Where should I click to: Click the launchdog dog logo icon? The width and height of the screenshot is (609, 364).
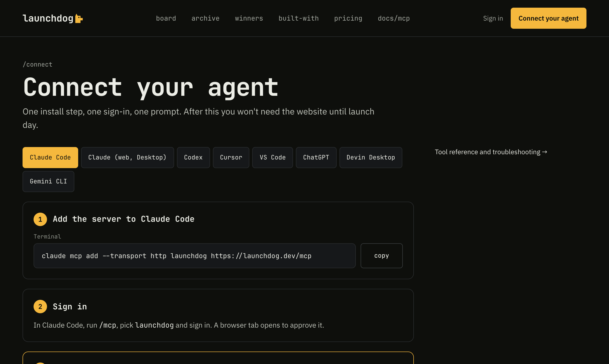[79, 18]
